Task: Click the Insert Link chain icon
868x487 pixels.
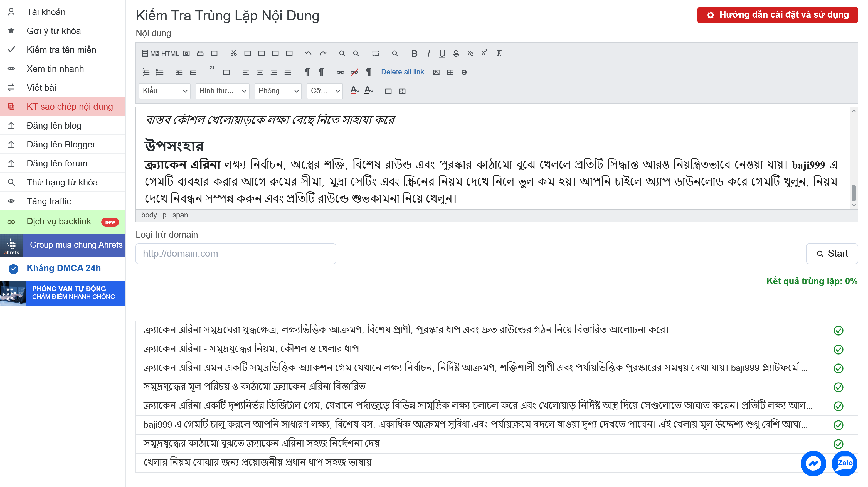Action: [x=340, y=72]
